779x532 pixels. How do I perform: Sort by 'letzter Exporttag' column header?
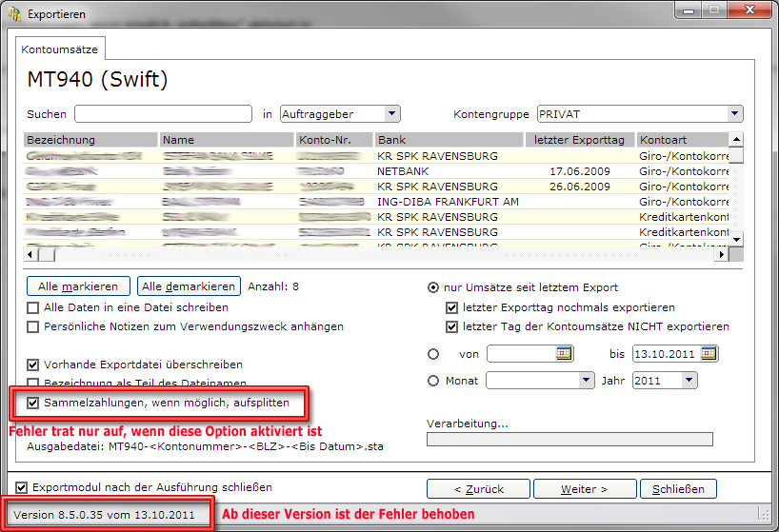click(x=580, y=140)
